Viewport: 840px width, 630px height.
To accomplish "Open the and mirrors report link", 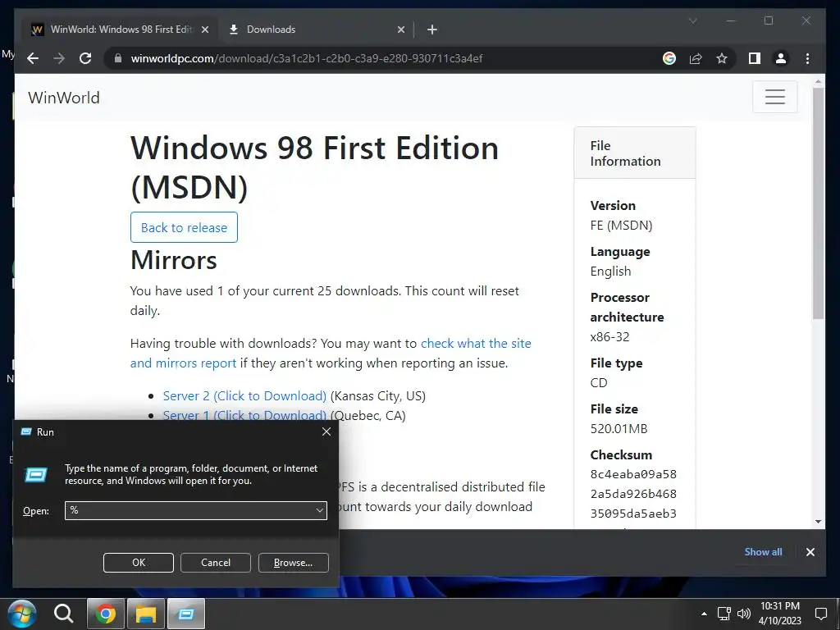I will point(183,363).
